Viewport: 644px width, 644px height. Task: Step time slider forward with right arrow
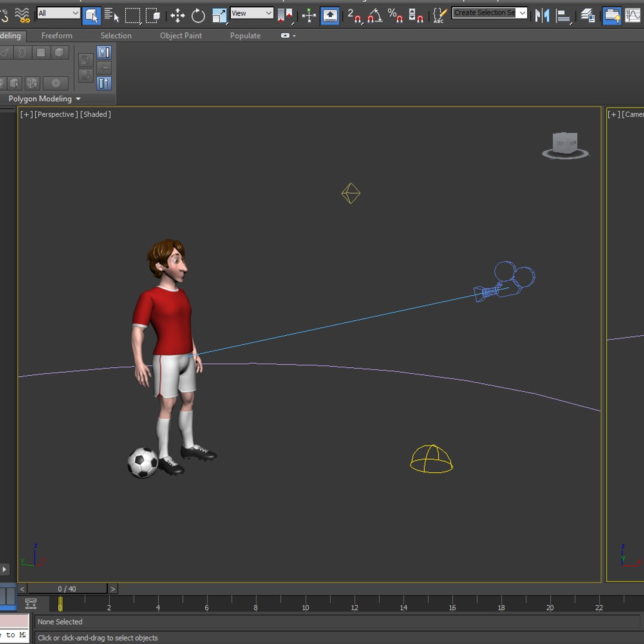pyautogui.click(x=113, y=589)
